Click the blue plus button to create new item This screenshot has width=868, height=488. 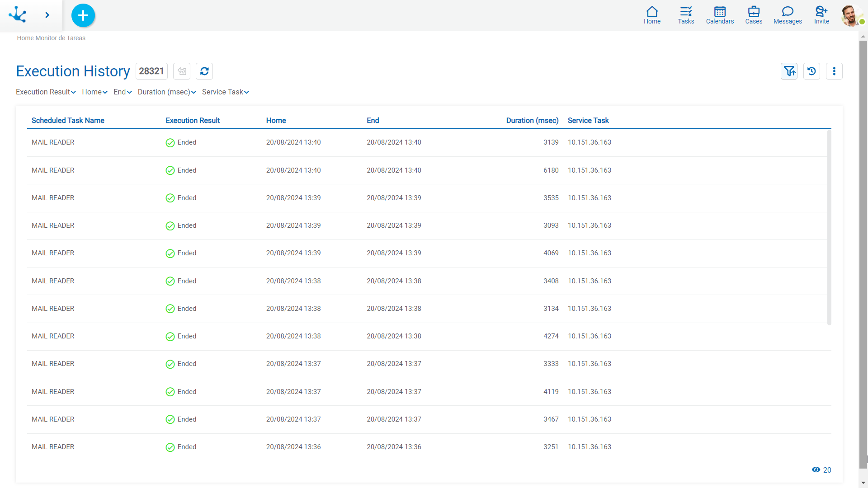pyautogui.click(x=83, y=15)
